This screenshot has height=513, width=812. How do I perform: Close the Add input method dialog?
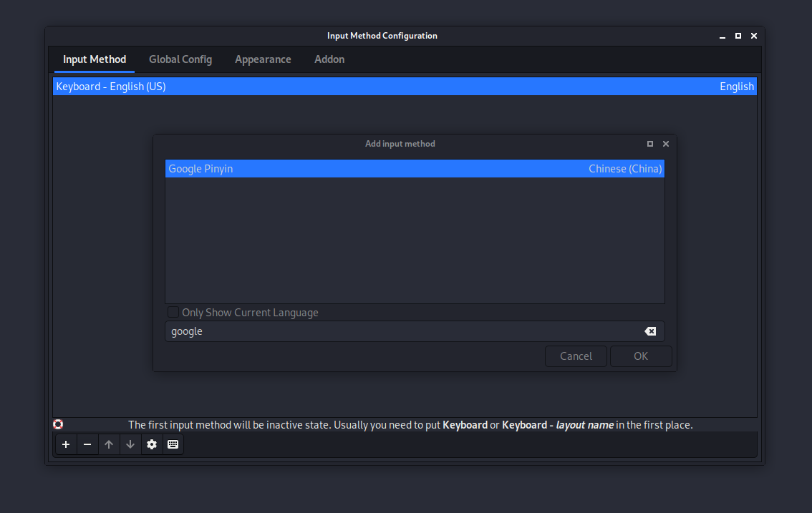coord(666,144)
